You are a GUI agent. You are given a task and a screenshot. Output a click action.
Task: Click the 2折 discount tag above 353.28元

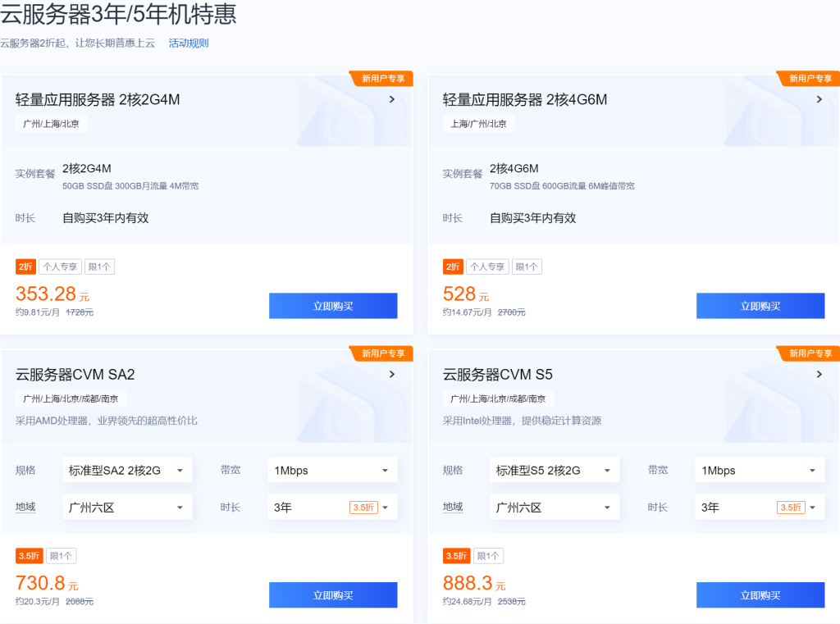pyautogui.click(x=25, y=266)
